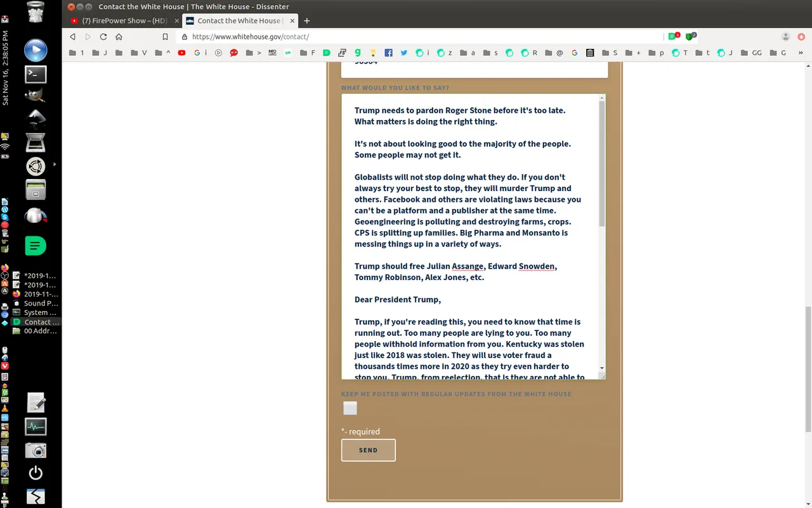Go back using the browser back arrow
This screenshot has height=508, width=812.
click(72, 37)
